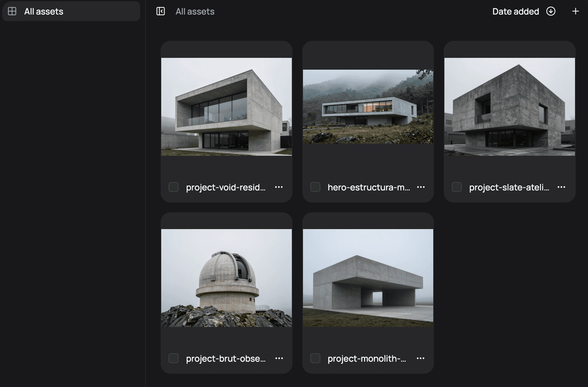Viewport: 588px width, 387px height.
Task: Mark the project-monolith asset checkbox
Action: [x=315, y=358]
